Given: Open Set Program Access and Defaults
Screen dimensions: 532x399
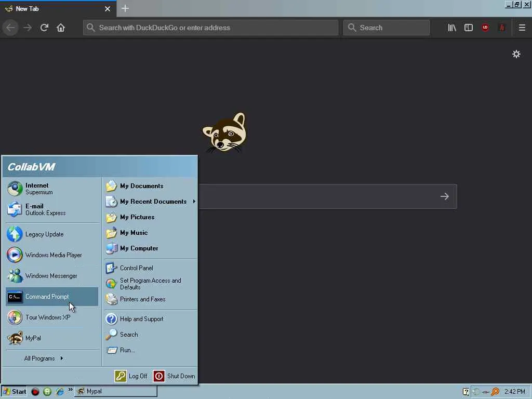Looking at the screenshot, I should pos(151,284).
